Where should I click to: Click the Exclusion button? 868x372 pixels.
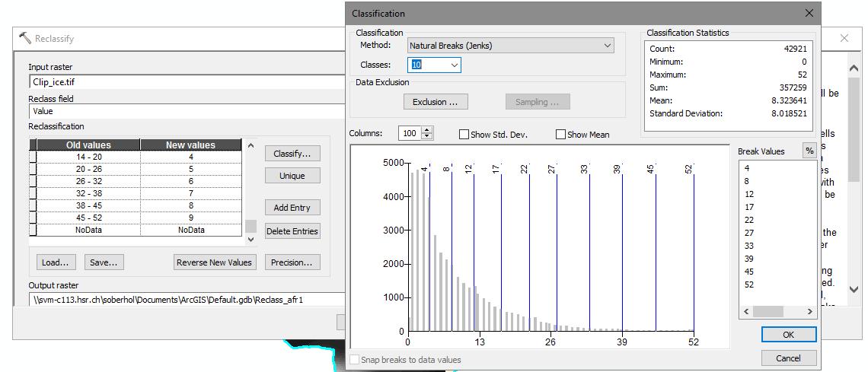coord(435,102)
